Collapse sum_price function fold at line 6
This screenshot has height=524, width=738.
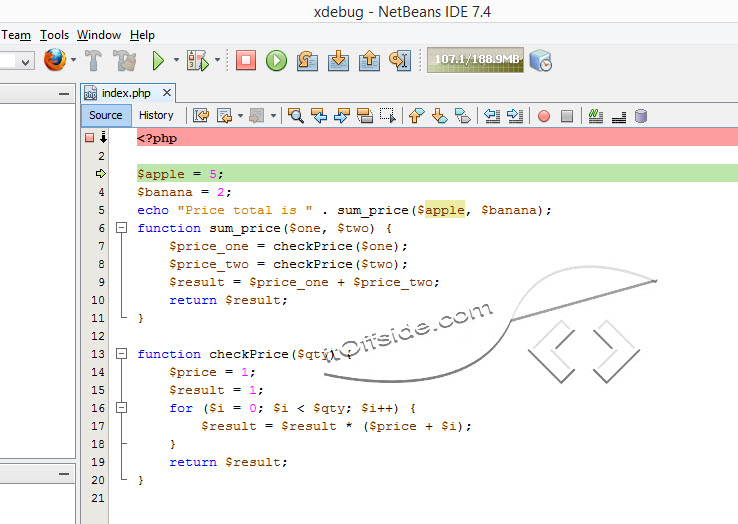[121, 228]
